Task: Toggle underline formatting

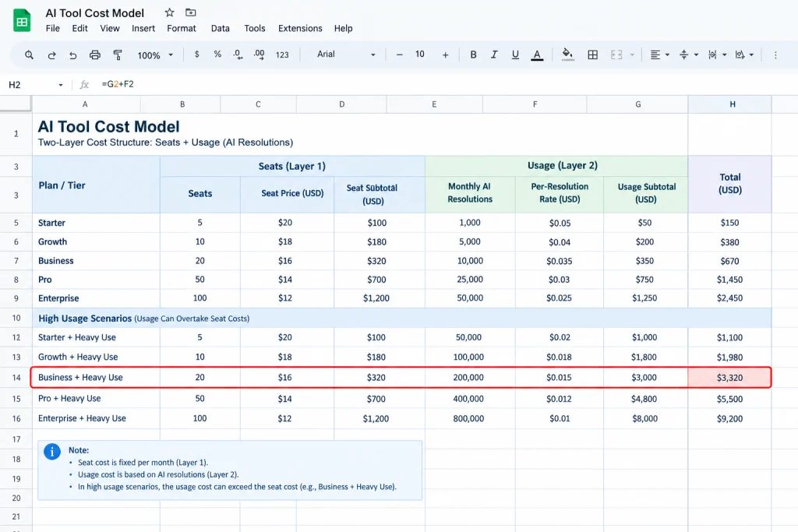Action: coord(515,55)
